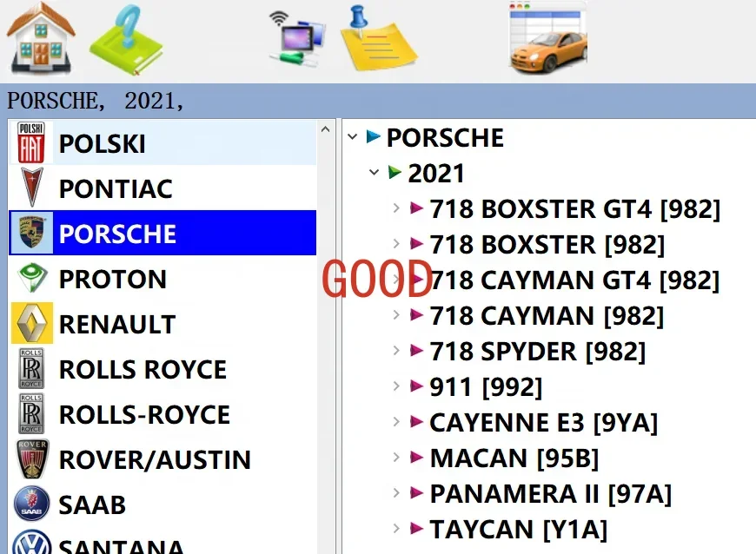Select TAYCAN [Y1A] model
The width and height of the screenshot is (756, 554).
pos(519,530)
